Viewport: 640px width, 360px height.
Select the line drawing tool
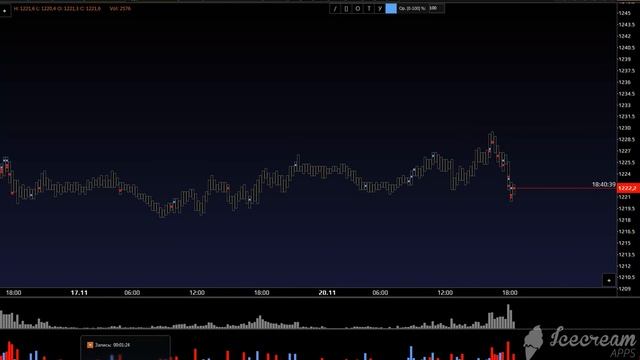coord(335,9)
